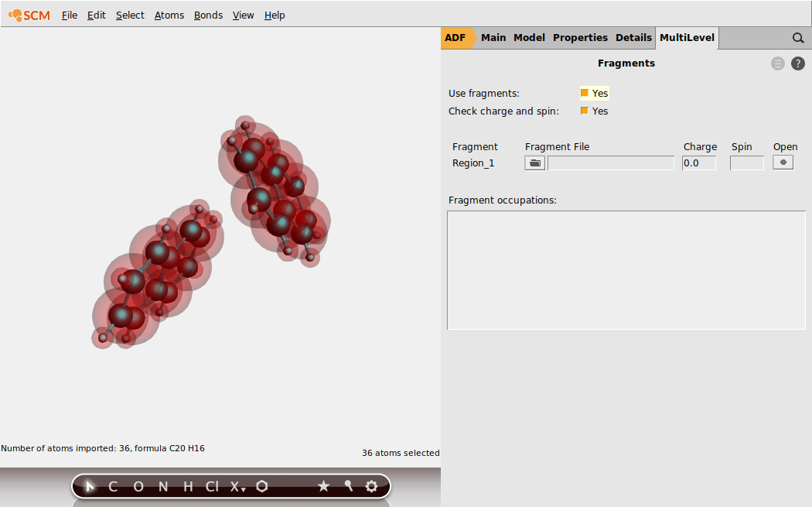Open the search magnifier in panel bar
This screenshot has height=507, width=812.
pyautogui.click(x=798, y=38)
